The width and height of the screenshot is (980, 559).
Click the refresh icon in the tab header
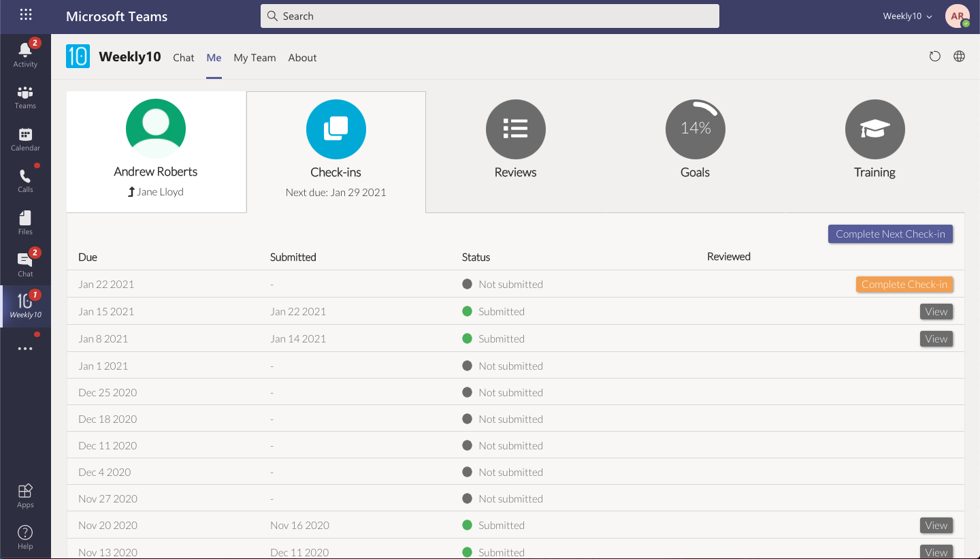tap(935, 57)
